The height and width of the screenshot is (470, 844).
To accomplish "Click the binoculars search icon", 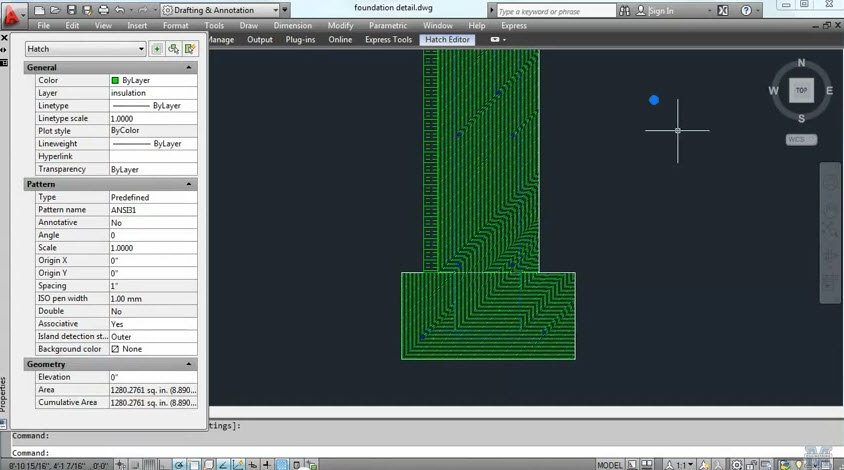I will pos(624,10).
